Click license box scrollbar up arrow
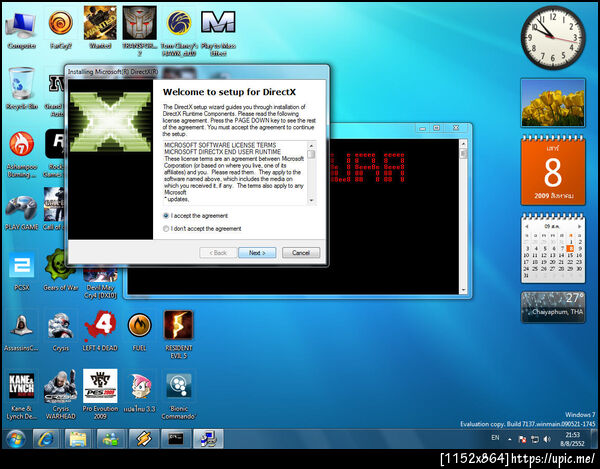Screen dimensions: 600x469 tap(311, 146)
